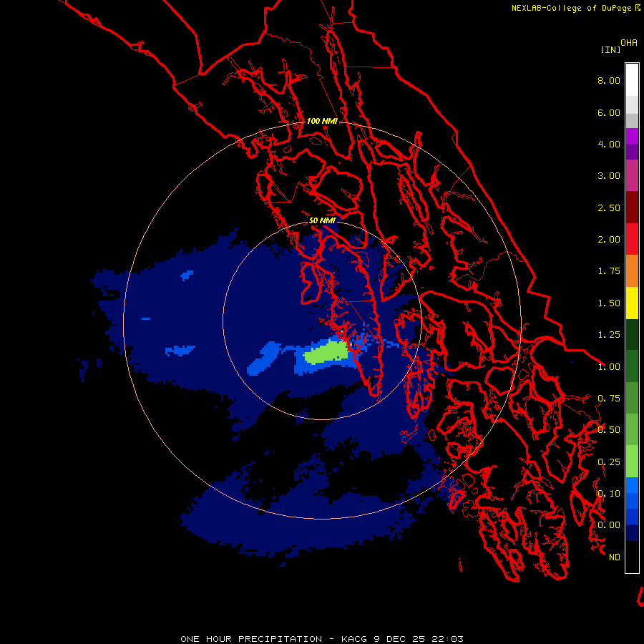Pick the lime green swatch beside 0.25
644x644 pixels.
point(632,462)
